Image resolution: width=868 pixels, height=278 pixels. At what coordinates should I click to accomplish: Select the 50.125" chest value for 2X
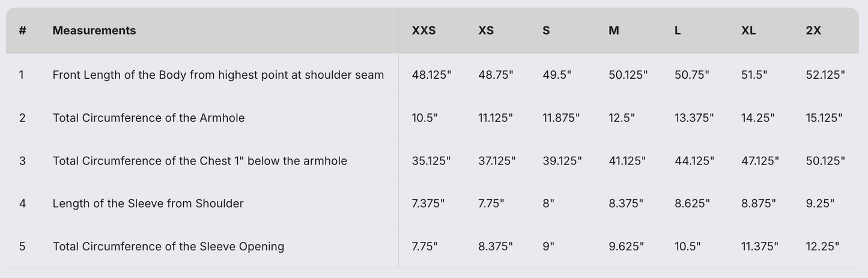coord(825,161)
